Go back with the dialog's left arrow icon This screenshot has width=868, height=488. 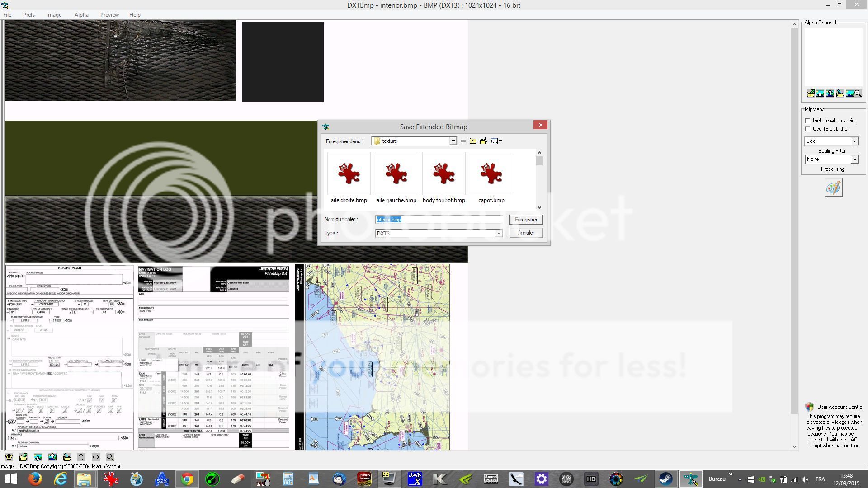tap(463, 141)
